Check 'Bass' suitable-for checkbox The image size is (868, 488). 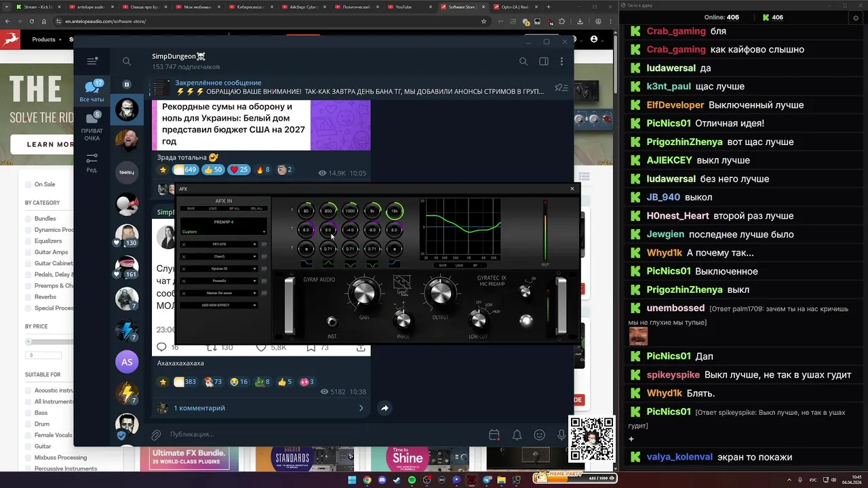28,413
